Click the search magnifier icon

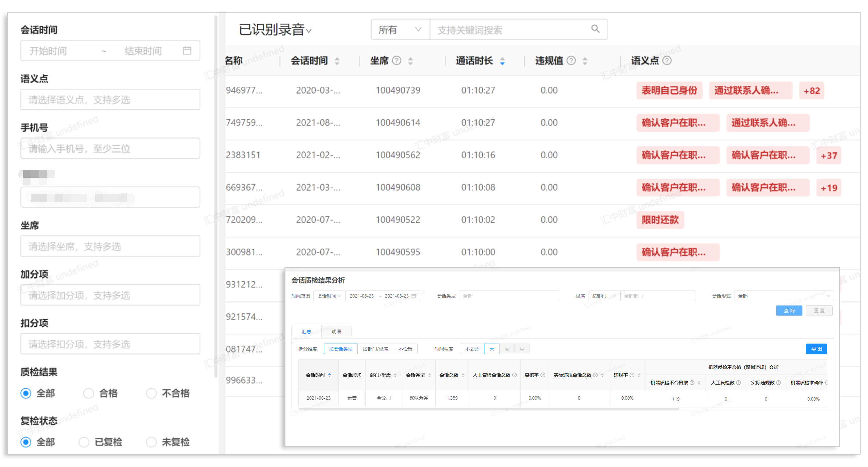tap(595, 29)
